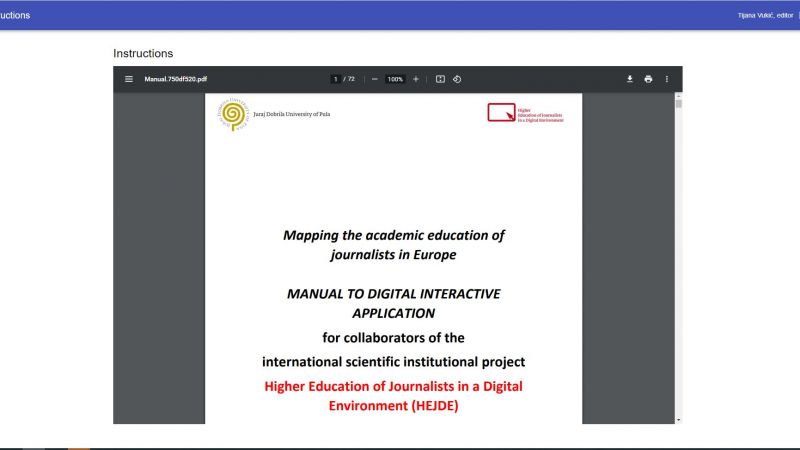Click the zoom in plus icon
The image size is (800, 450).
coord(416,79)
